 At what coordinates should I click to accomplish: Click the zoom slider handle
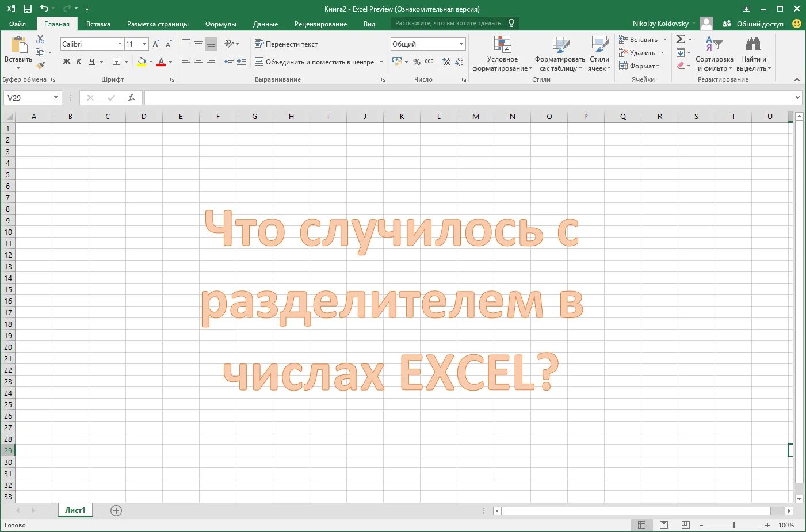pos(734,525)
